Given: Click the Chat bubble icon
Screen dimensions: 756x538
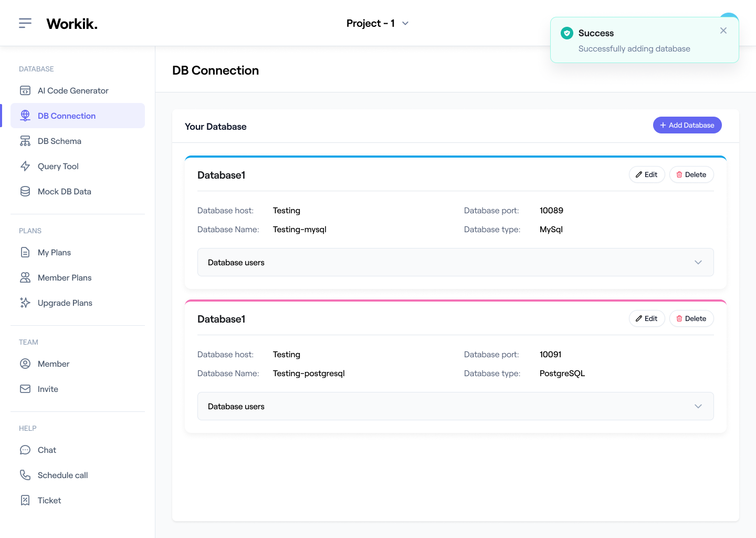Looking at the screenshot, I should coord(25,450).
